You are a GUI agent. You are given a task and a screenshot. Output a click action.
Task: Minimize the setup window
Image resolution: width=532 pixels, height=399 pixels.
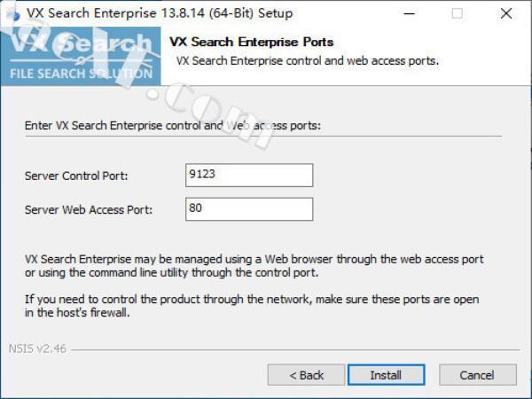pos(409,13)
